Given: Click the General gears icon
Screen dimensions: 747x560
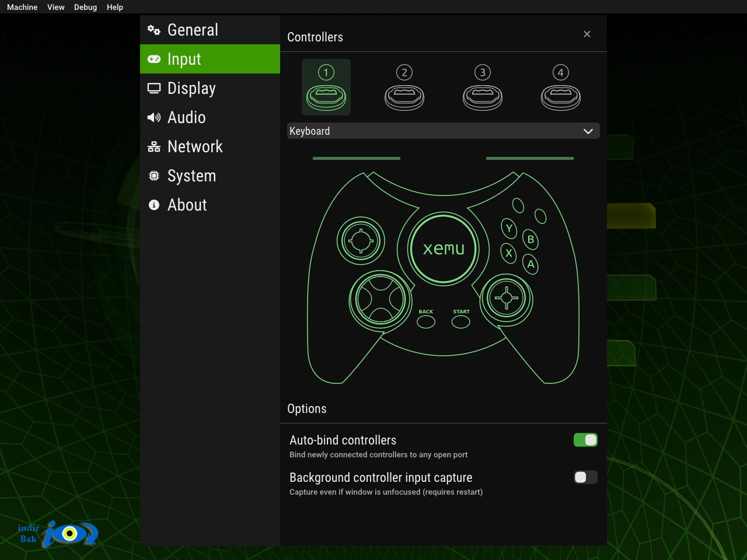Looking at the screenshot, I should [x=154, y=30].
